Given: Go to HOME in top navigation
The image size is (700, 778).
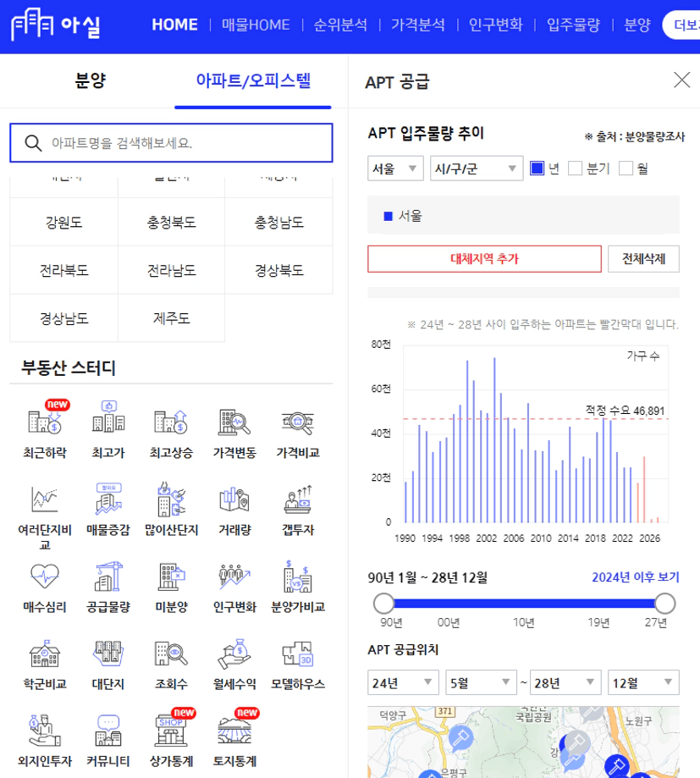Looking at the screenshot, I should [174, 25].
